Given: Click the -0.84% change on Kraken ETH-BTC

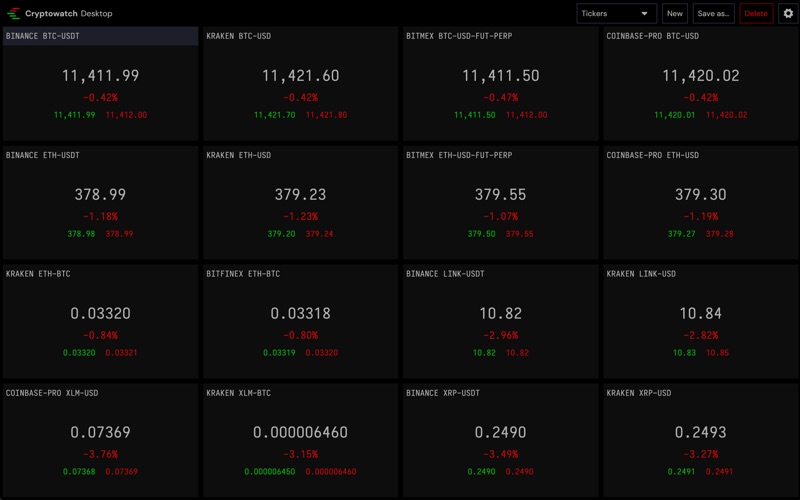Looking at the screenshot, I should (x=101, y=335).
